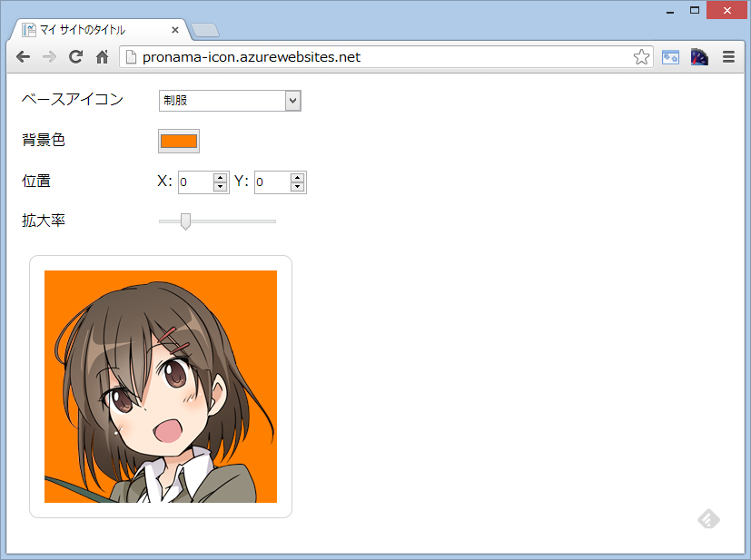Reload the current page
The height and width of the screenshot is (560, 751).
(x=76, y=57)
